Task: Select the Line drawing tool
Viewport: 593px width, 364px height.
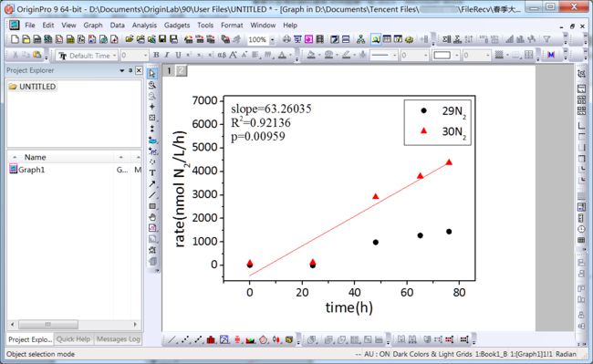Action: tap(152, 195)
